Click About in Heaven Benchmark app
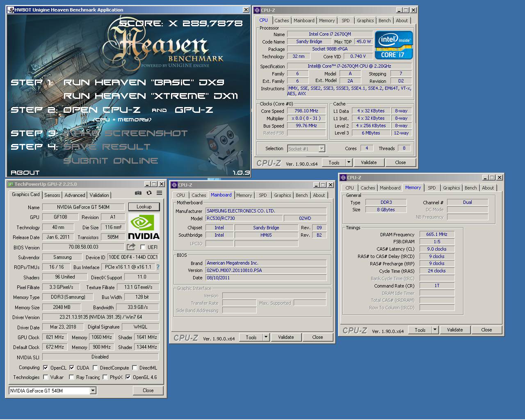 [25, 173]
